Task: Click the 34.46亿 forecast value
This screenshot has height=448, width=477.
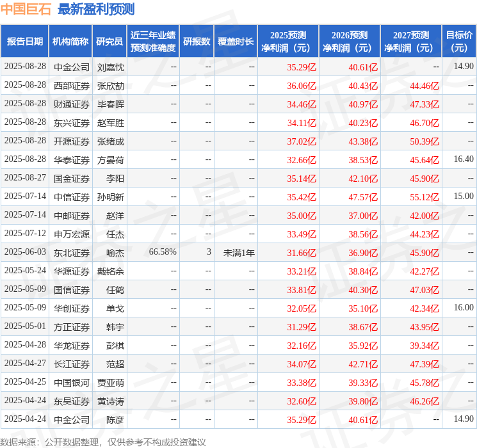Action: click(x=302, y=104)
